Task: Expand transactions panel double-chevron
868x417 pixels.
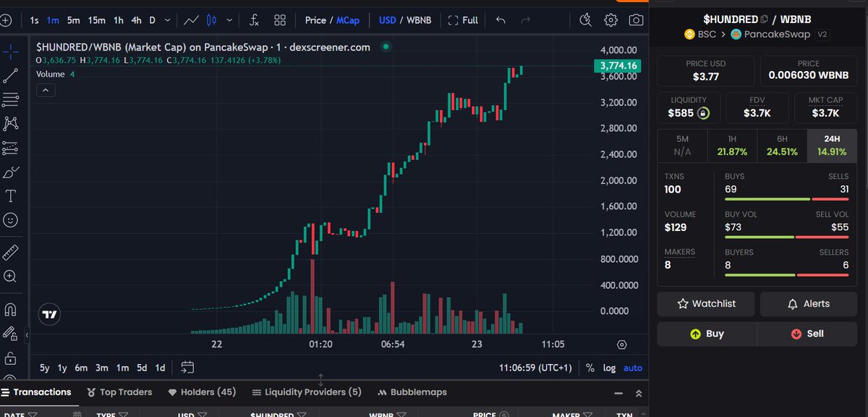Action: [638, 393]
